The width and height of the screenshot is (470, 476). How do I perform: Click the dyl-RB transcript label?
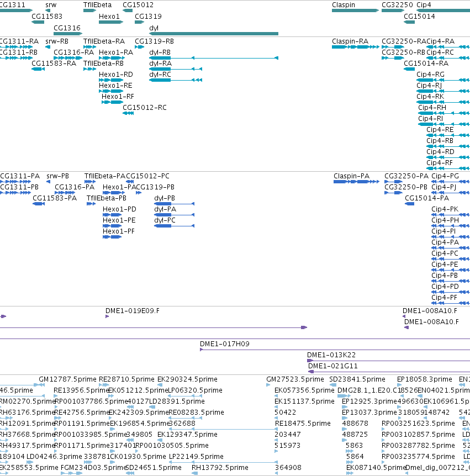[160, 52]
